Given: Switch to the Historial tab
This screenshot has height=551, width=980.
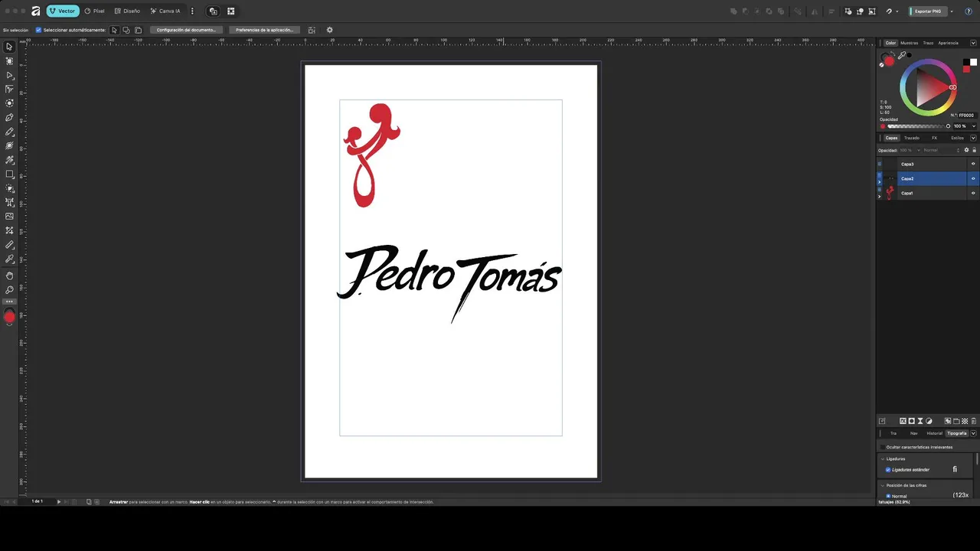Looking at the screenshot, I should click(935, 433).
